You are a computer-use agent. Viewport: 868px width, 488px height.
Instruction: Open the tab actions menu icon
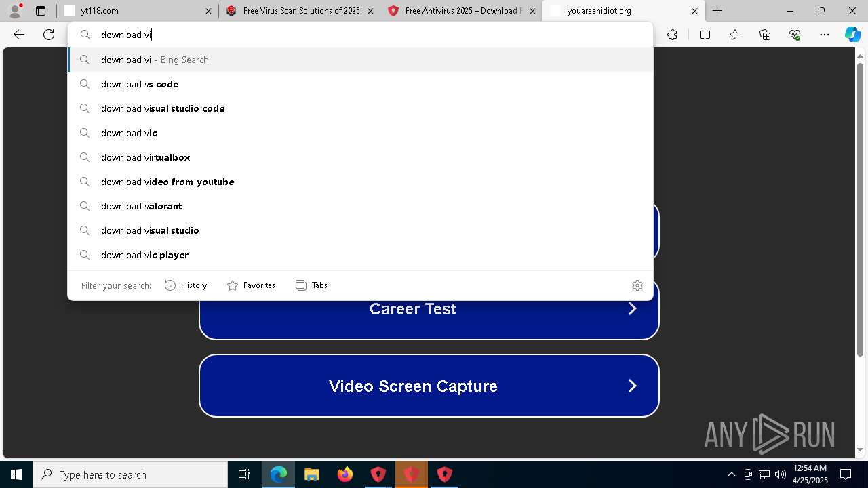pyautogui.click(x=41, y=11)
